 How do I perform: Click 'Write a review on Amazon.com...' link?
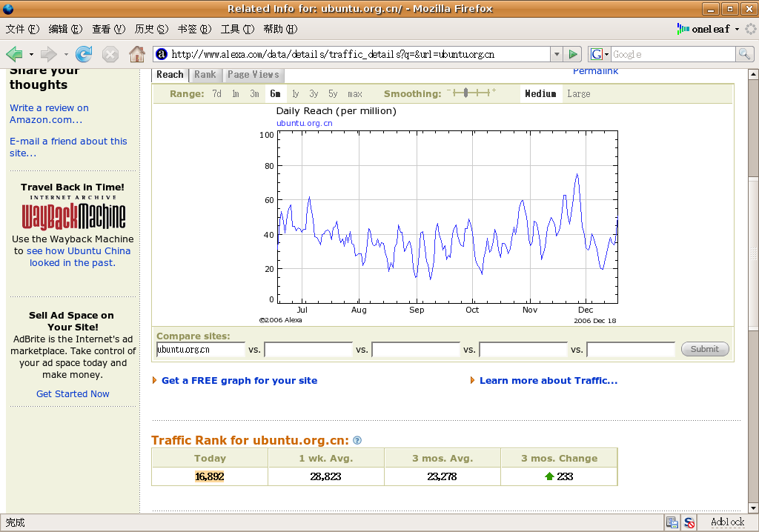coord(49,114)
